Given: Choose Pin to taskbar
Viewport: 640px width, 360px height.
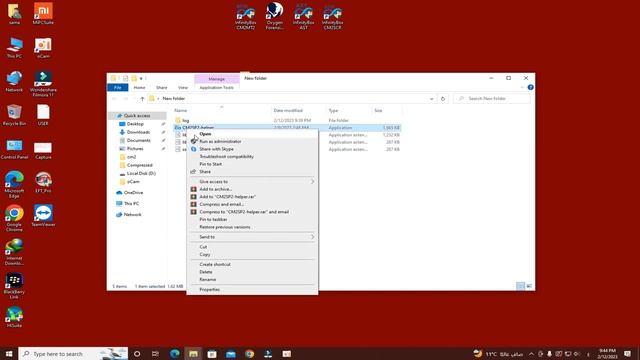Looking at the screenshot, I should [x=213, y=220].
